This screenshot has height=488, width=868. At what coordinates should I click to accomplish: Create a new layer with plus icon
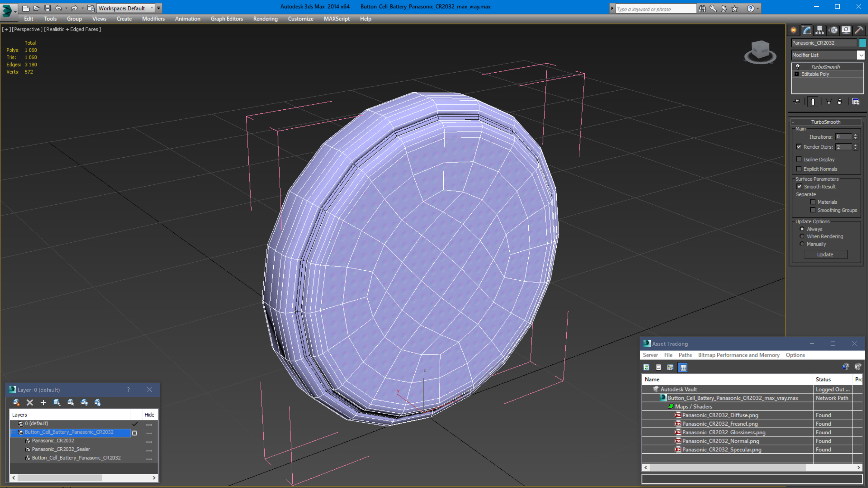(43, 402)
